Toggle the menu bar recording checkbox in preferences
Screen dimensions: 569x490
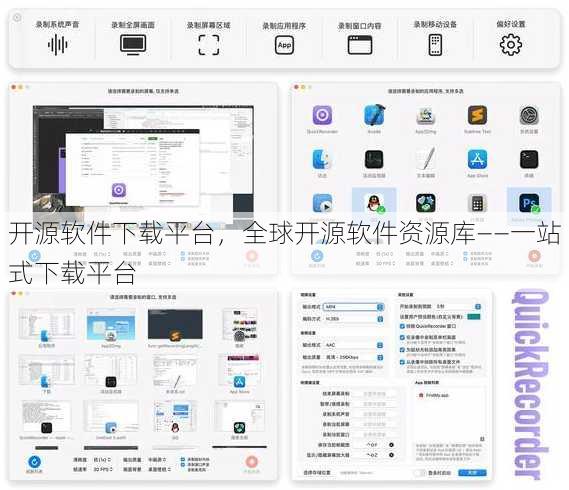click(x=402, y=338)
